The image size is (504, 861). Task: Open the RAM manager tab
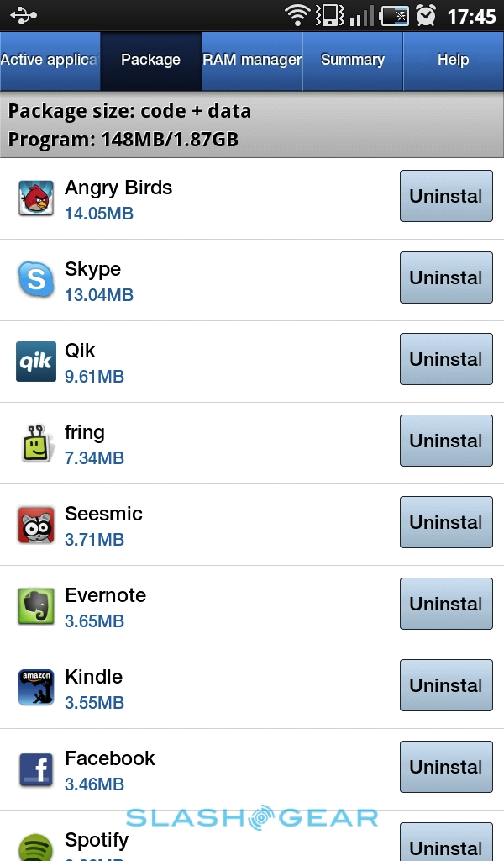pyautogui.click(x=252, y=61)
